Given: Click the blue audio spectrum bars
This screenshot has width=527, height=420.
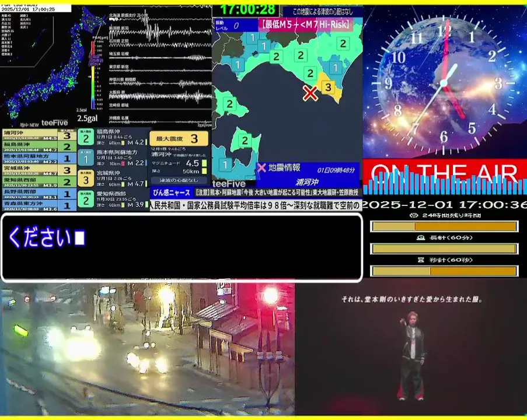Looking at the screenshot, I should 445,181.
